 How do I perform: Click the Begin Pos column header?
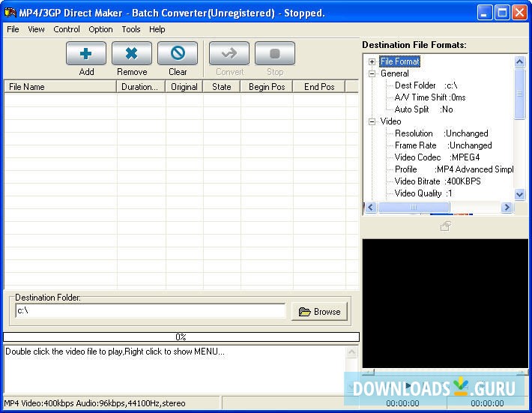[x=267, y=87]
